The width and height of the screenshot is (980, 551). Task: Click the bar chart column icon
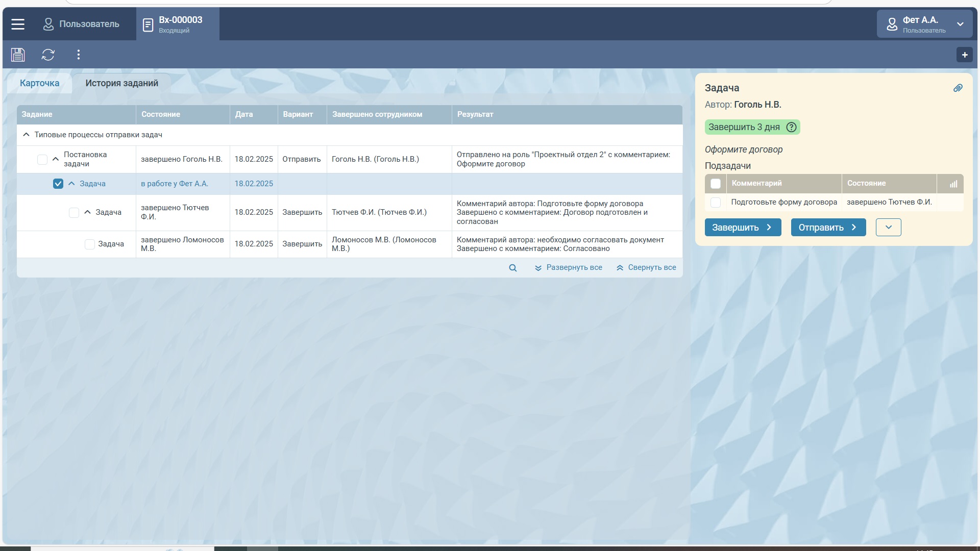(x=953, y=184)
